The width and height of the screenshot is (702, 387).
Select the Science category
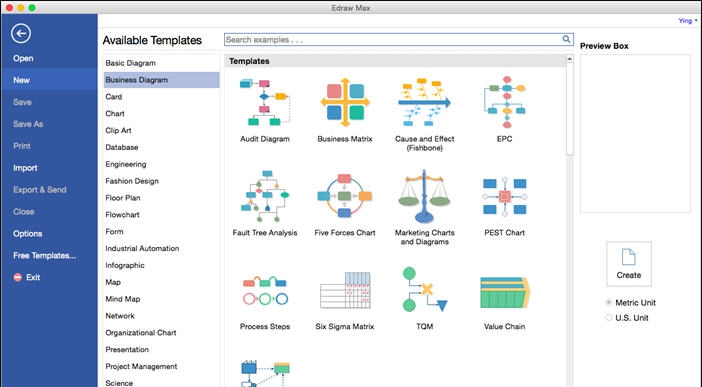click(162, 382)
